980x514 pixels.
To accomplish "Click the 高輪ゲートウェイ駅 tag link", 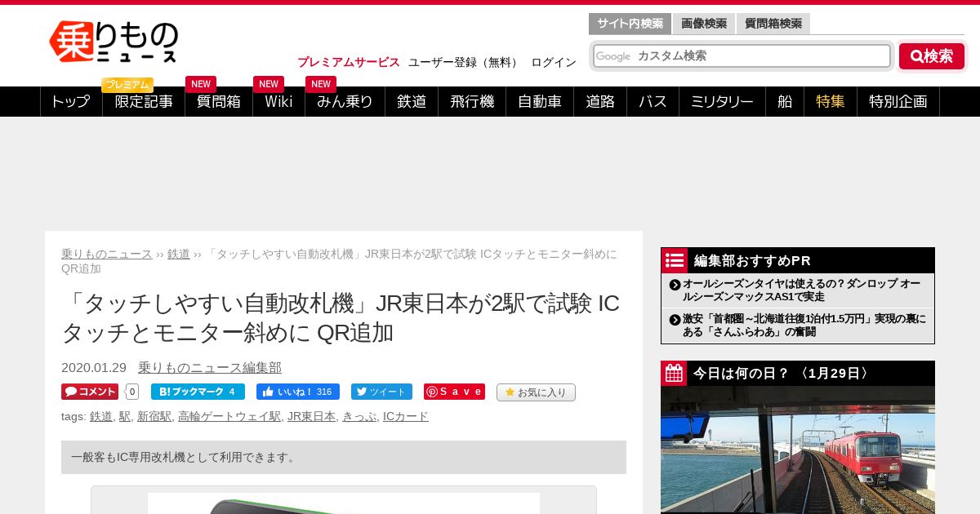I will point(229,416).
